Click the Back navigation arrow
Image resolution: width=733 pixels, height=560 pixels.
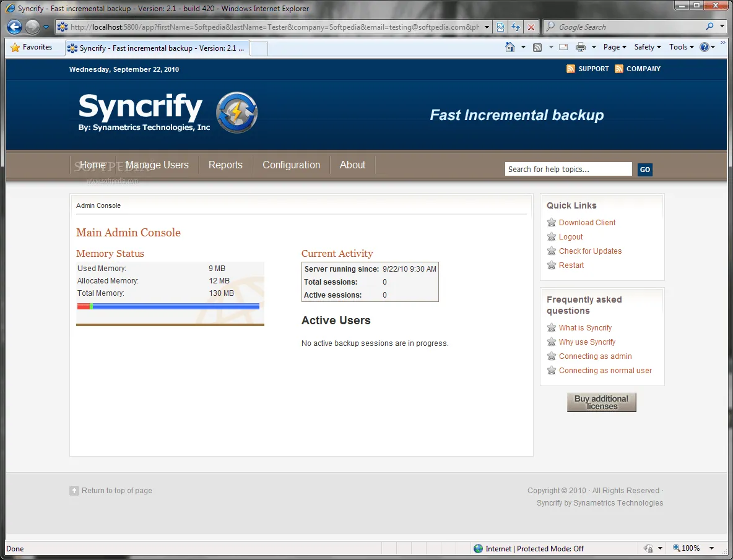[x=14, y=27]
